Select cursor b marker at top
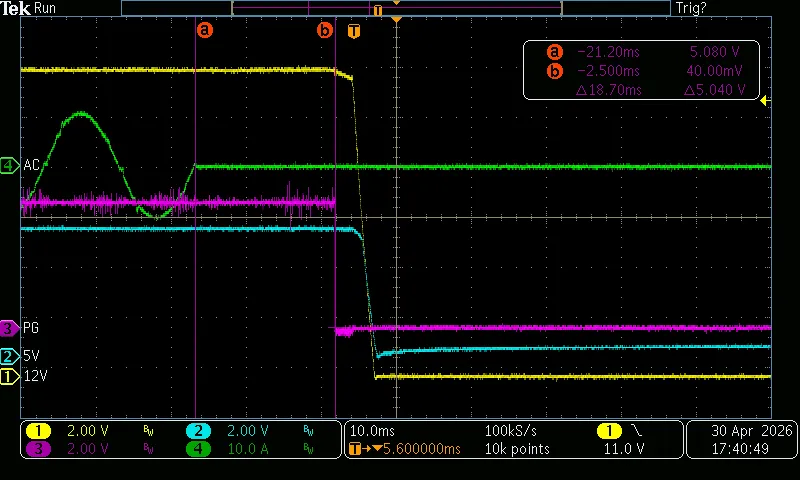The image size is (800, 480). pyautogui.click(x=324, y=30)
